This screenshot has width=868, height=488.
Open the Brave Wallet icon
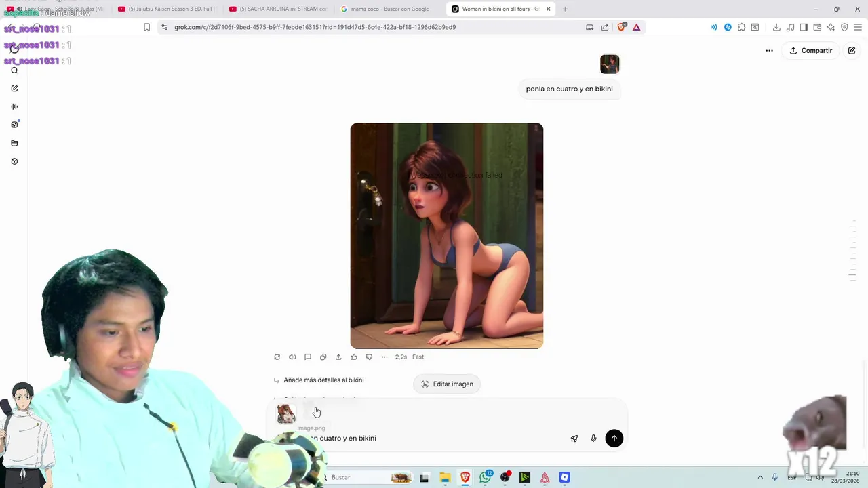pos(817,27)
